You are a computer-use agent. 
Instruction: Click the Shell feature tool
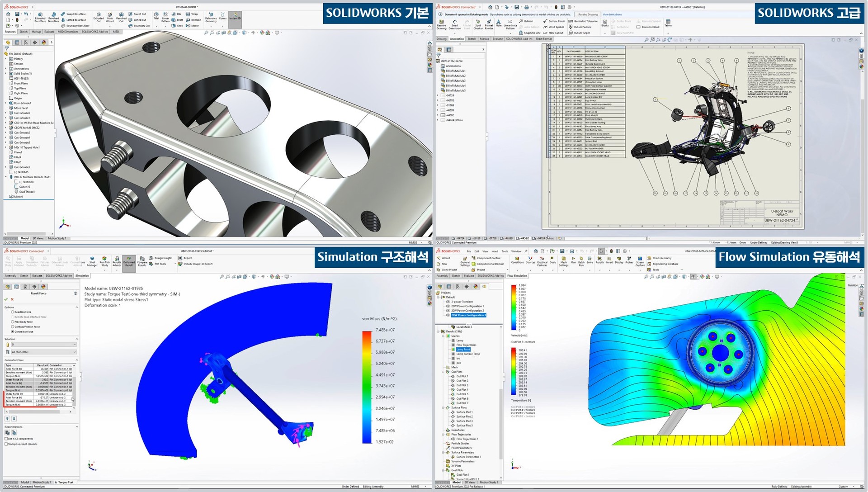click(x=178, y=26)
